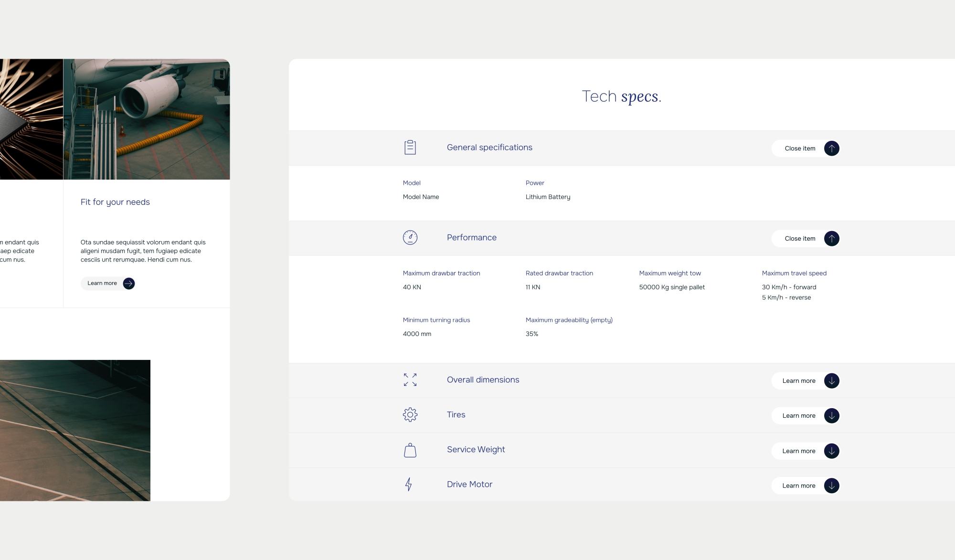
Task: Click the speedometer icon beside Performance
Action: tap(410, 237)
